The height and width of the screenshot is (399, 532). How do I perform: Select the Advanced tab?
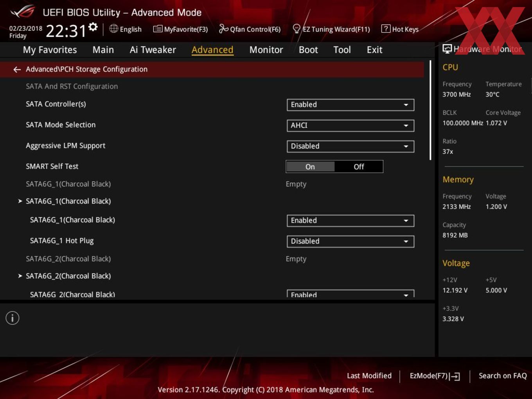212,50
